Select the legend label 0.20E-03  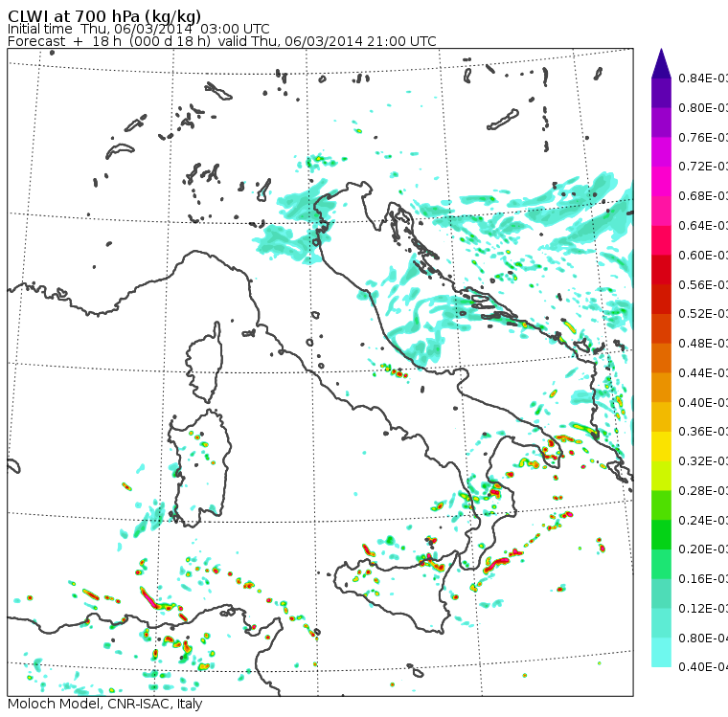[703, 549]
